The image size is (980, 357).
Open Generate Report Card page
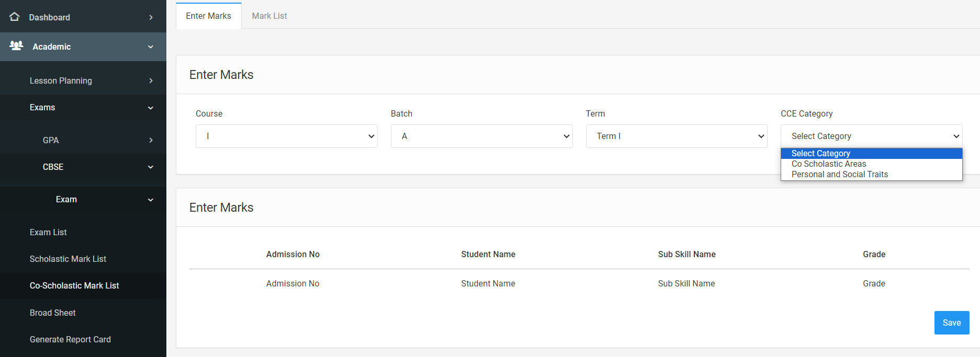(x=70, y=339)
